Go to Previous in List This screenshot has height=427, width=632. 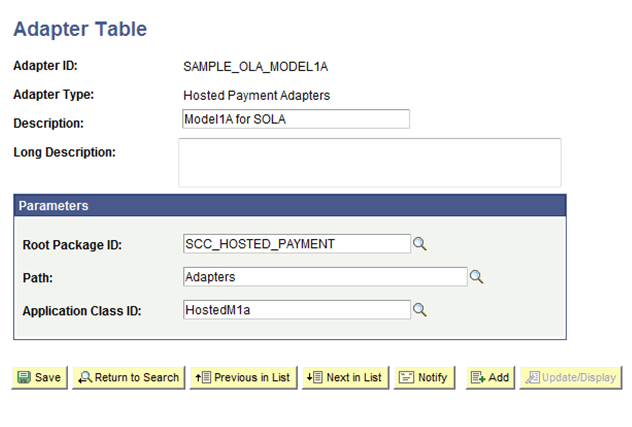[x=243, y=378]
